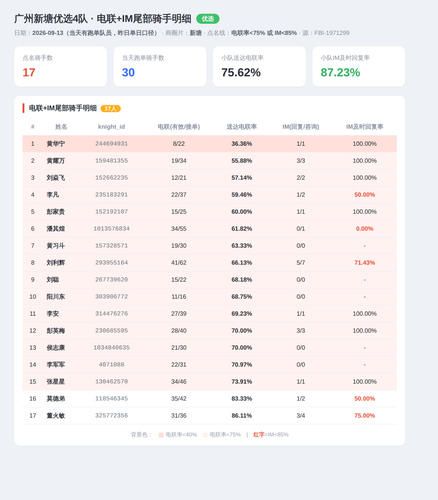Select the team IM reply rate 87.23%
438x500 pixels.
coord(340,72)
